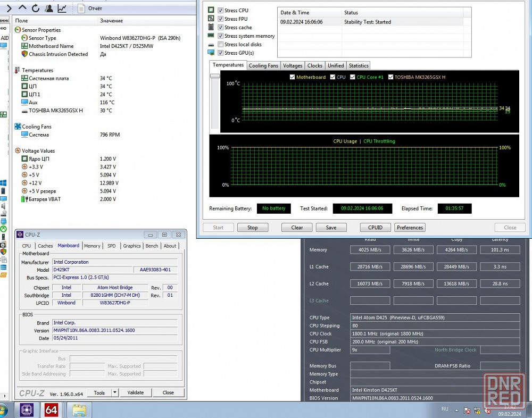Open the SPD tab in CPU-Z

pyautogui.click(x=111, y=246)
